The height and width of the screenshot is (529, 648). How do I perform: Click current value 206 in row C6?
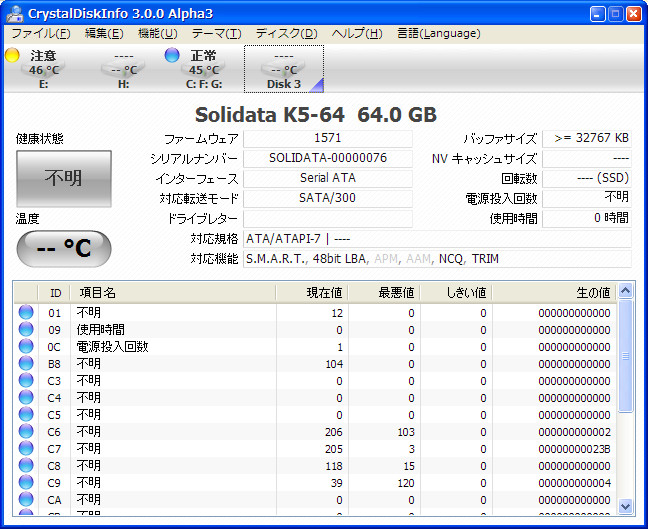click(x=334, y=432)
